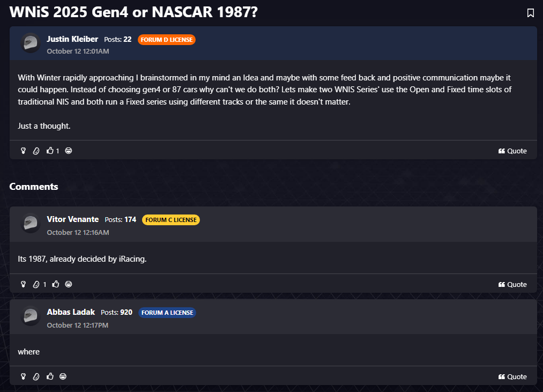Like Justin Kleiber's post with thumbs up
The height and width of the screenshot is (392, 543).
coord(50,151)
